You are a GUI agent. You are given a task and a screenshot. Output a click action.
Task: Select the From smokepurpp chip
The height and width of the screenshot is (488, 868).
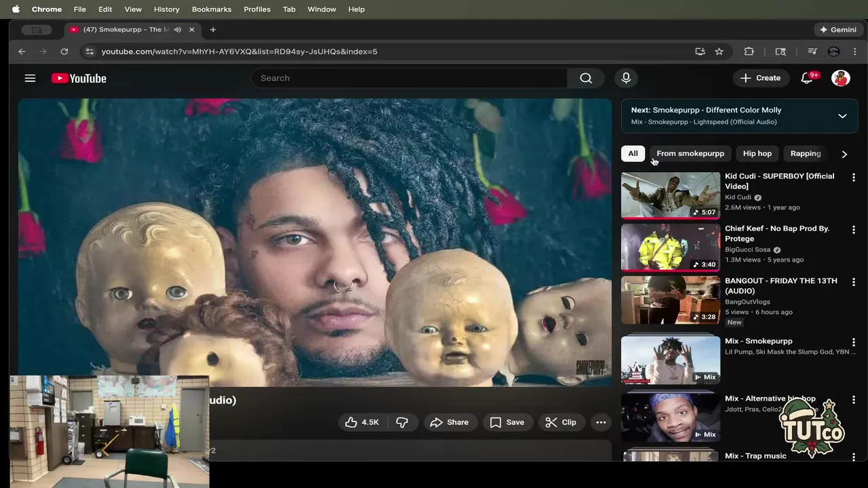pyautogui.click(x=690, y=153)
